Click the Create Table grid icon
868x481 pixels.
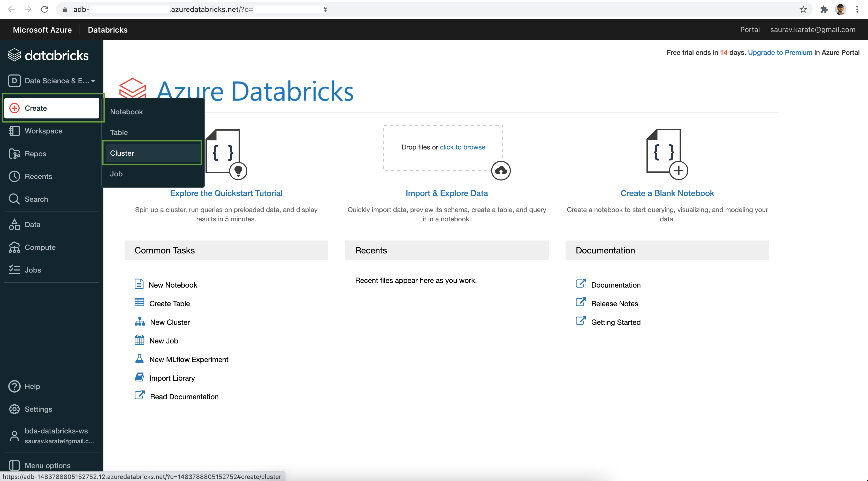pos(139,302)
